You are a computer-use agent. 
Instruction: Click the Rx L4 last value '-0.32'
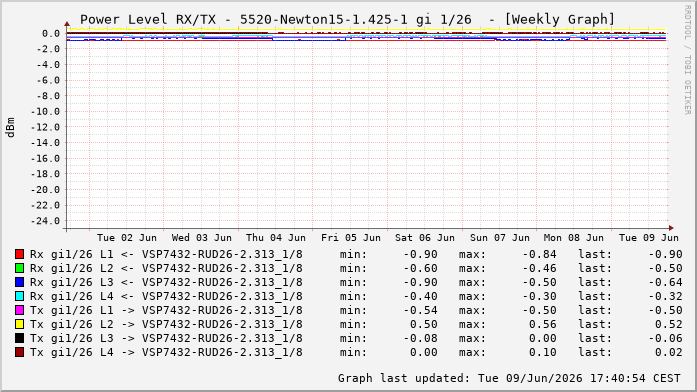tap(665, 296)
